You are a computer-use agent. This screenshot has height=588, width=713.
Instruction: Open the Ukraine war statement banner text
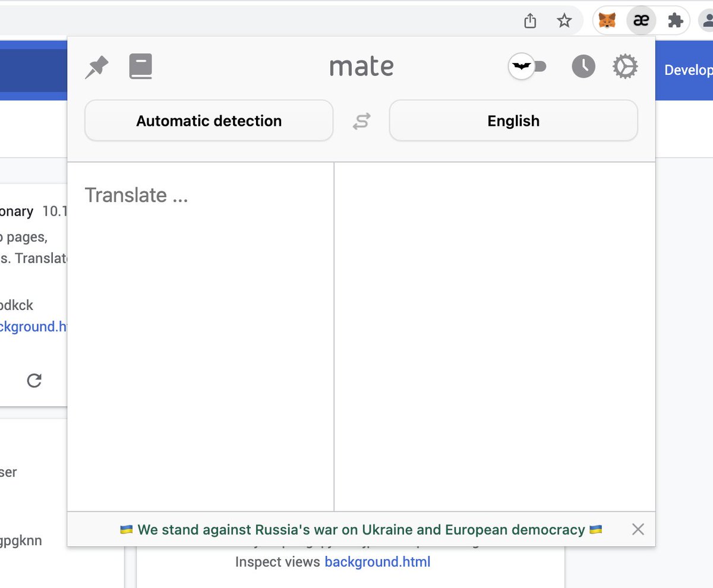(x=361, y=529)
